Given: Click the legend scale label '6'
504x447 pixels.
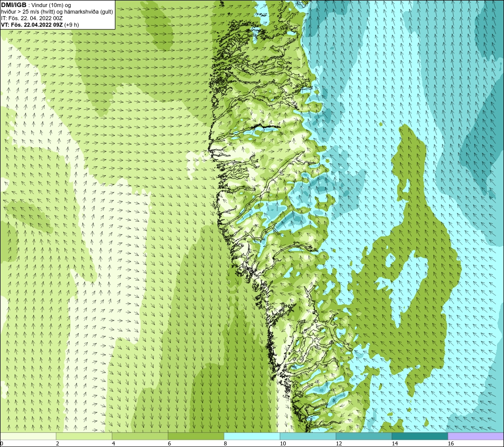Looking at the screenshot, I should tap(169, 444).
